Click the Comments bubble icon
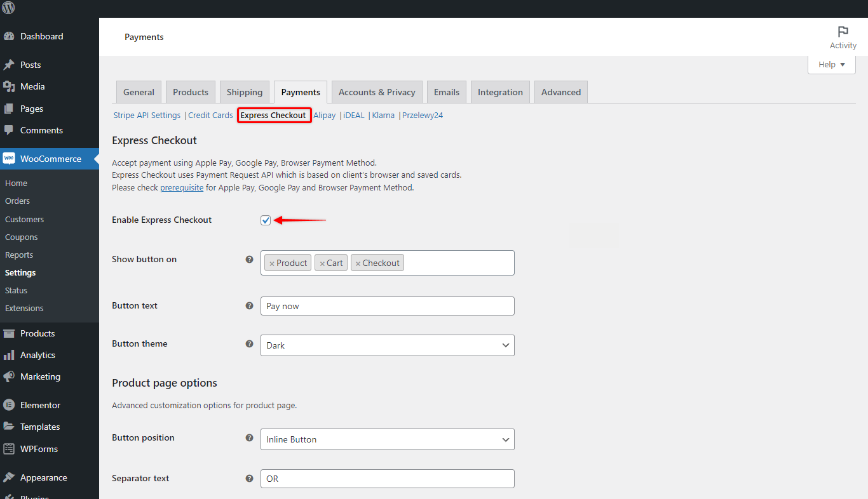The height and width of the screenshot is (499, 868). [x=9, y=130]
